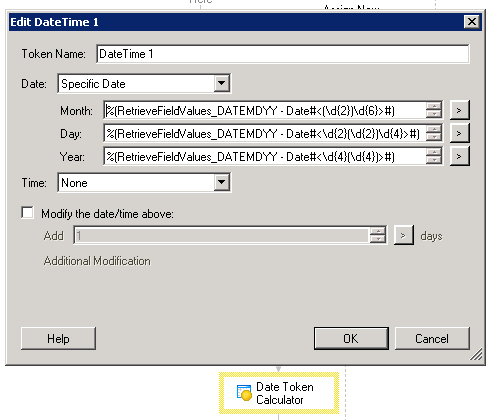The height and width of the screenshot is (420, 501).
Task: Focus the Token Name input field
Action: tap(283, 54)
